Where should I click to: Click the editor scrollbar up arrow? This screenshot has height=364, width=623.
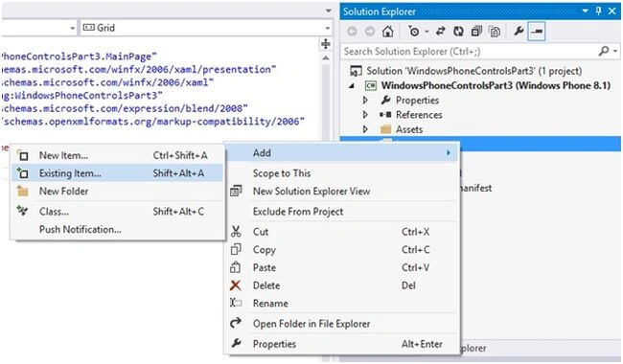326,57
